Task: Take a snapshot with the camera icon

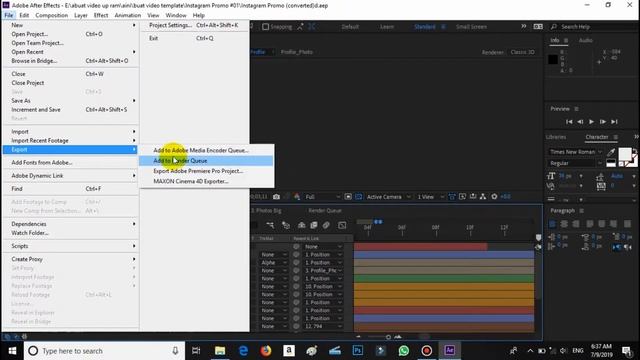Action: click(276, 197)
